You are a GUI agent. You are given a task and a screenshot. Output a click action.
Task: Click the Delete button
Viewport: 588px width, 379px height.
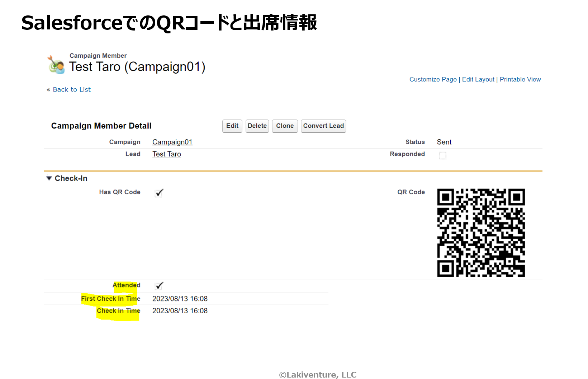click(x=257, y=126)
